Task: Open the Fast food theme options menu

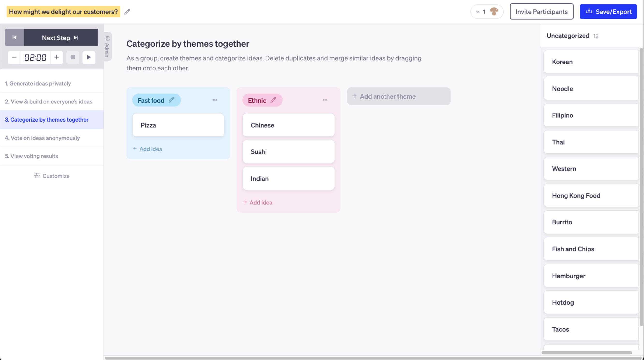Action: click(215, 100)
